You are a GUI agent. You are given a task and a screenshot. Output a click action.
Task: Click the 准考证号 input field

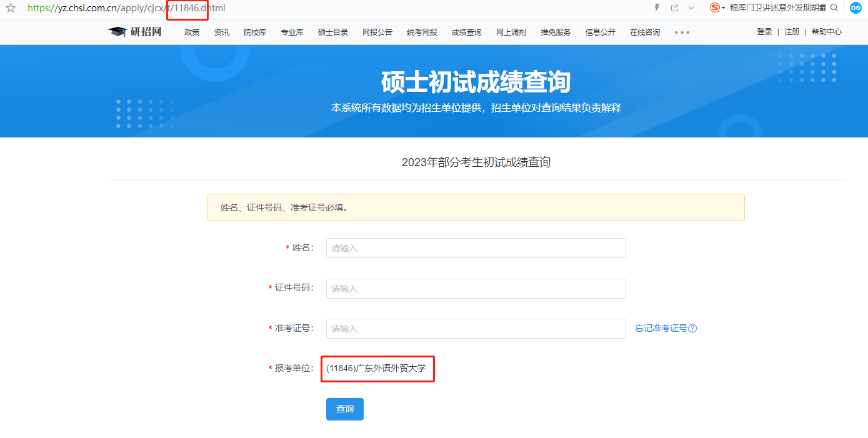(476, 329)
